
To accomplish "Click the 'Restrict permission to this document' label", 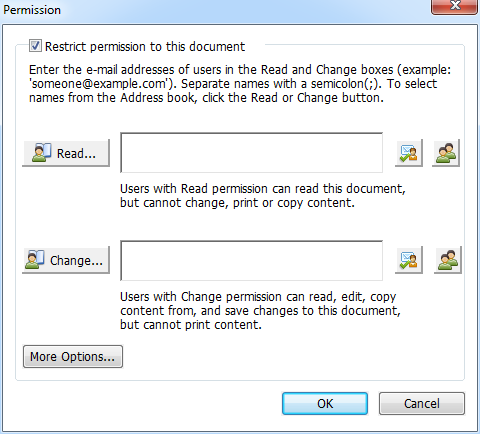I will 145,47.
